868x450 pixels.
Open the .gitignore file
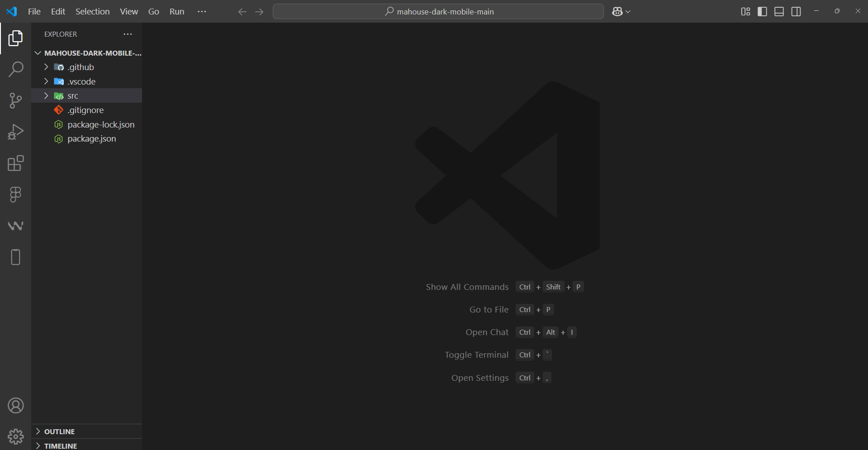pos(87,110)
